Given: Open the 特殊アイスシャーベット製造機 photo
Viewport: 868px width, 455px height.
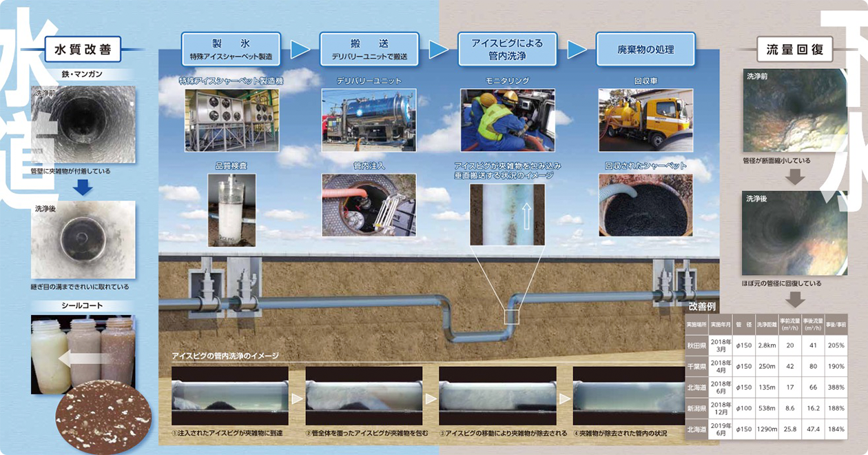Looking at the screenshot, I should pyautogui.click(x=231, y=121).
